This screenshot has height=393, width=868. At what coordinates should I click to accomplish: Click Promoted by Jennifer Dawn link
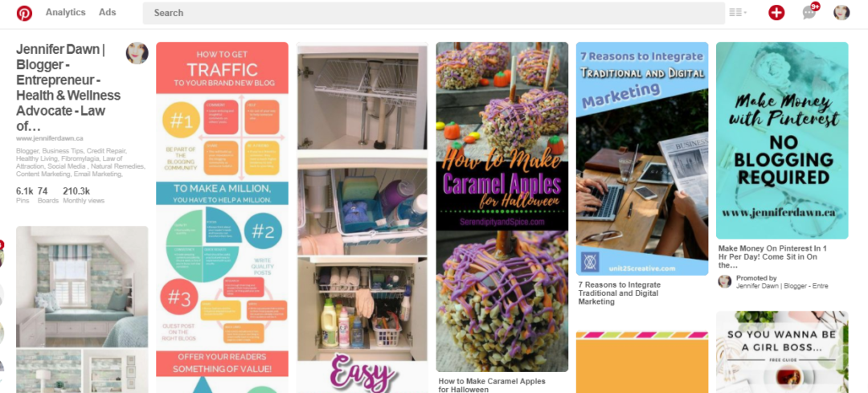(782, 282)
